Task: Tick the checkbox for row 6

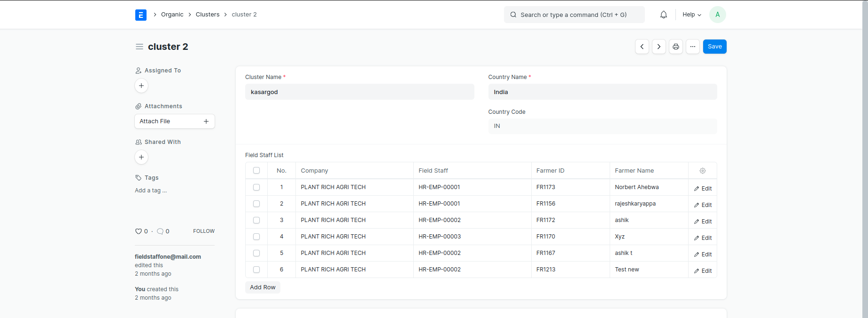Action: click(256, 270)
